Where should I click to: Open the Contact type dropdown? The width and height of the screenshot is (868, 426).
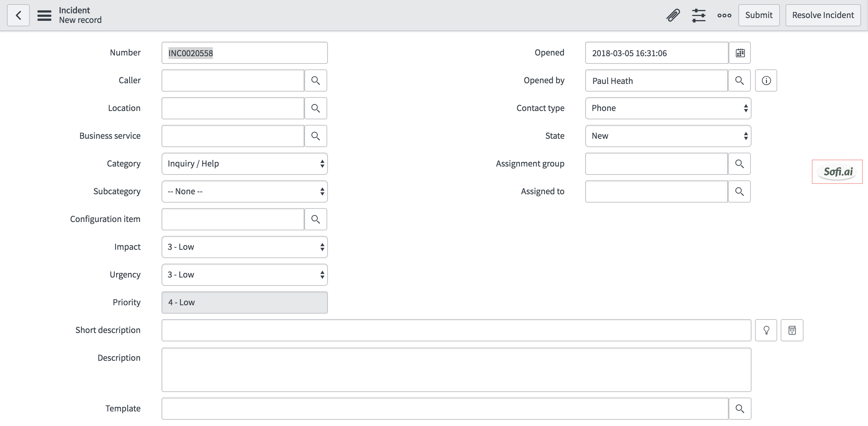point(668,108)
